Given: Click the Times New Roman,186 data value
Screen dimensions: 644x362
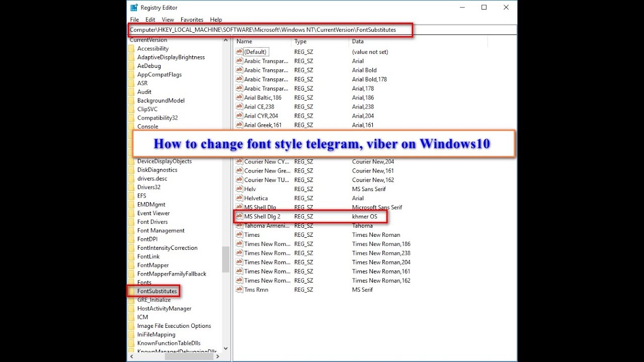Looking at the screenshot, I should click(381, 244).
